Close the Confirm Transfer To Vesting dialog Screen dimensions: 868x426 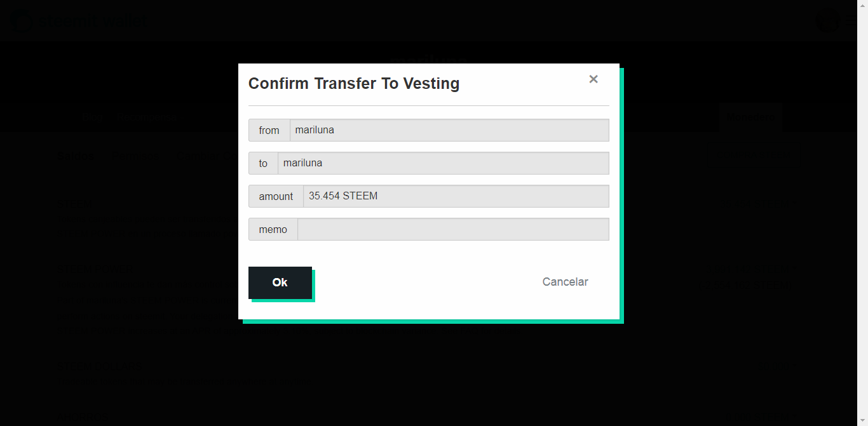(593, 79)
